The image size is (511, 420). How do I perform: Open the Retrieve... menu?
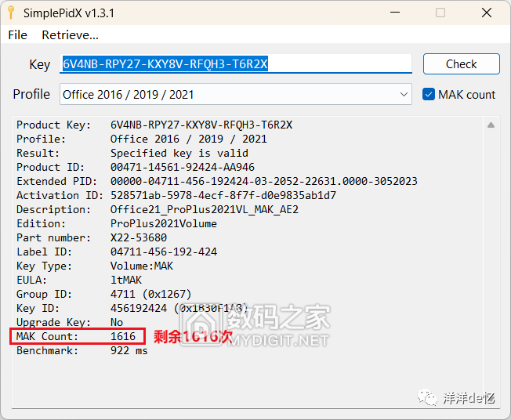click(x=70, y=34)
